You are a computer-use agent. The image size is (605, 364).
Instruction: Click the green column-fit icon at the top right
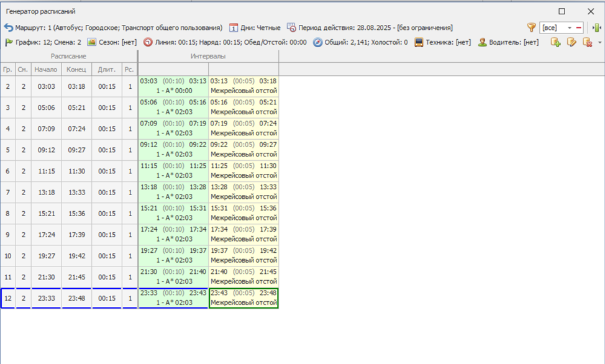(x=597, y=27)
